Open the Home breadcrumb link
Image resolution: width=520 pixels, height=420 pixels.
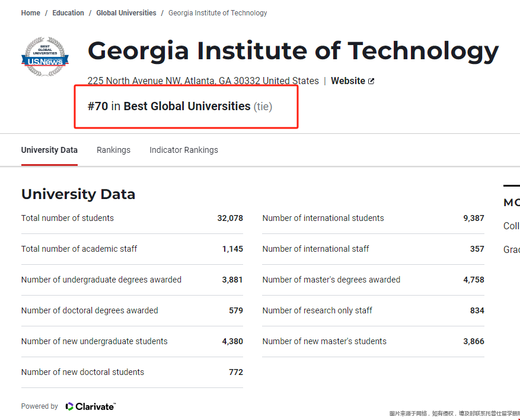point(31,13)
